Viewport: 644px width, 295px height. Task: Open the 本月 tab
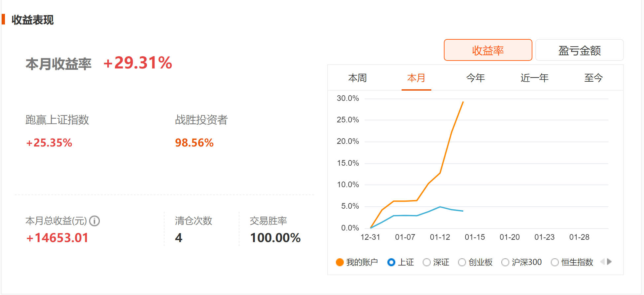point(416,78)
